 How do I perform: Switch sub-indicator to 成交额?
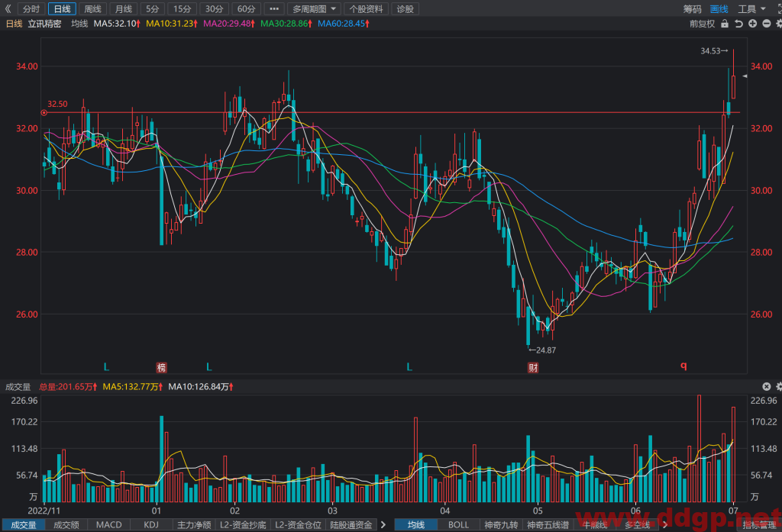click(x=66, y=524)
